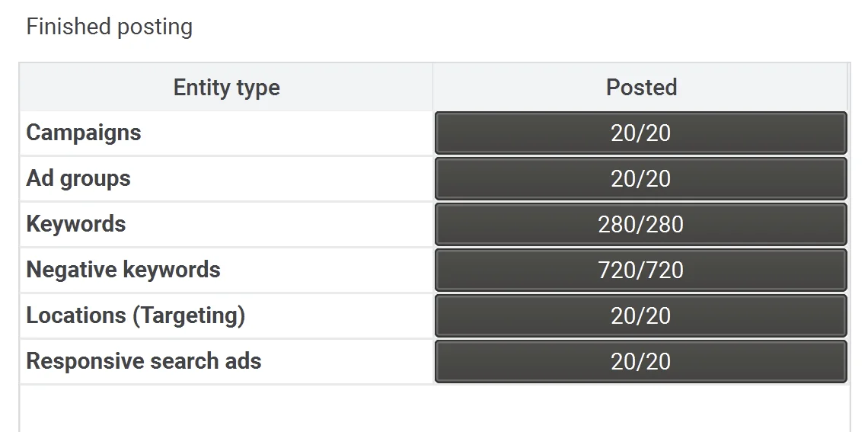
Task: Click the 20/20 text in Responsive search ads row
Action: [x=640, y=361]
